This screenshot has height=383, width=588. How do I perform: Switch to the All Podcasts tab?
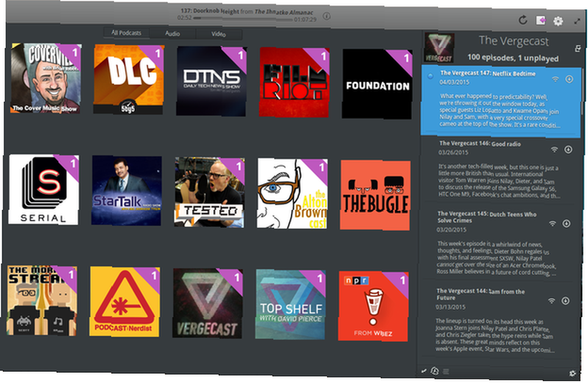[126, 33]
